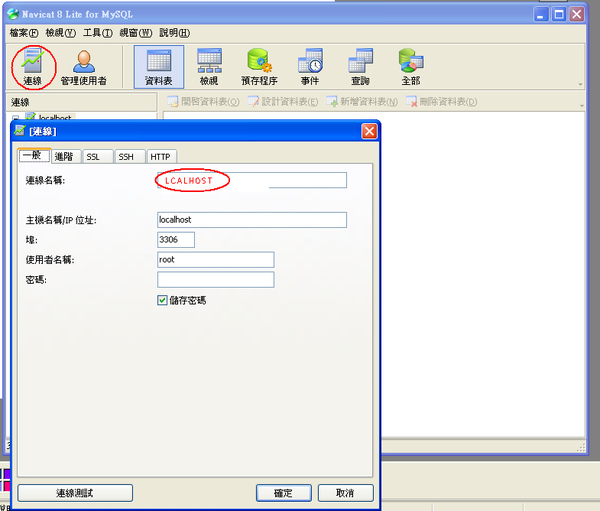Switch to the SSL tab
Viewport: 600px width, 511px height.
(x=98, y=157)
